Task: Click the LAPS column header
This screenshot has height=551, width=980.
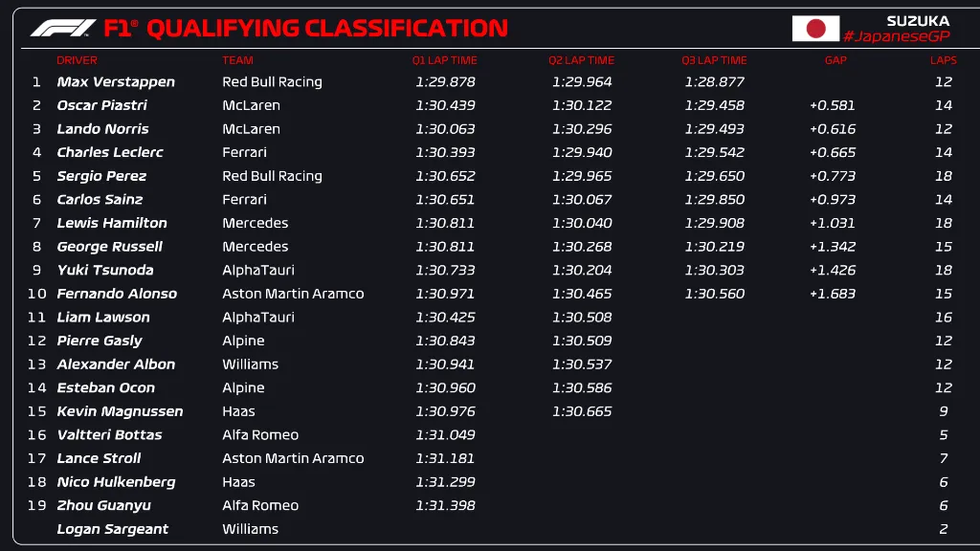Action: pos(943,60)
